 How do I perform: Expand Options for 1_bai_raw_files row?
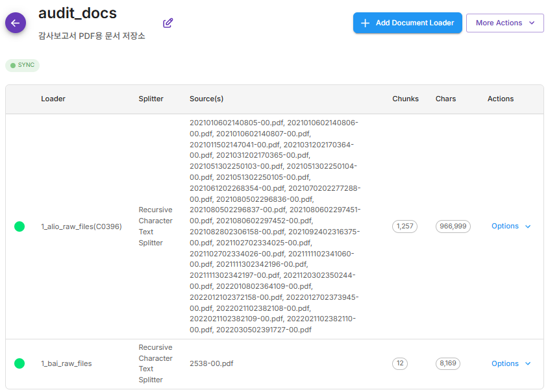tap(511, 363)
